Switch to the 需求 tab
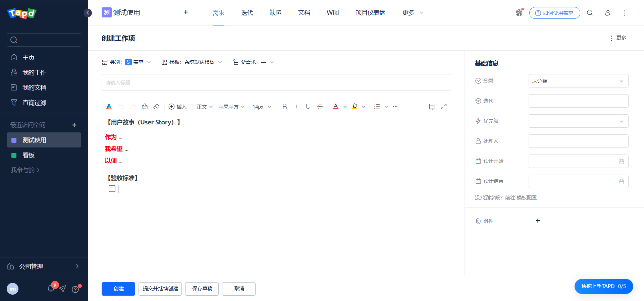 click(x=218, y=13)
